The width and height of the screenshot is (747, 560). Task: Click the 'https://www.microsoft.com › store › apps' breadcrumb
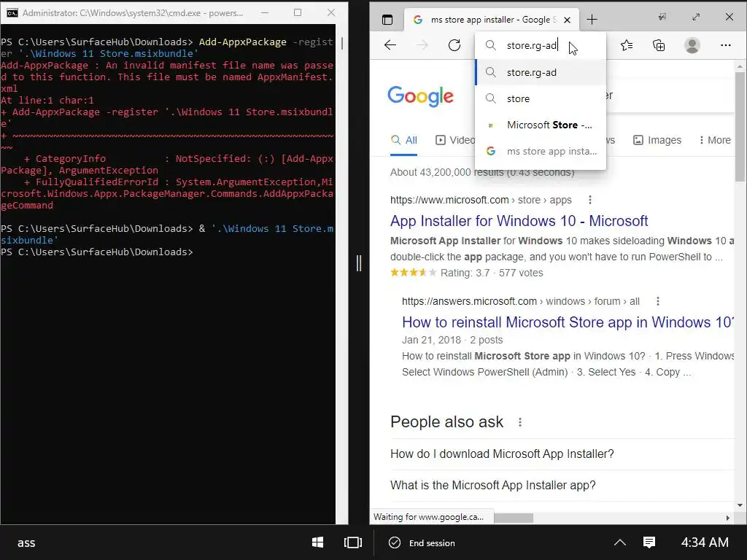(481, 200)
